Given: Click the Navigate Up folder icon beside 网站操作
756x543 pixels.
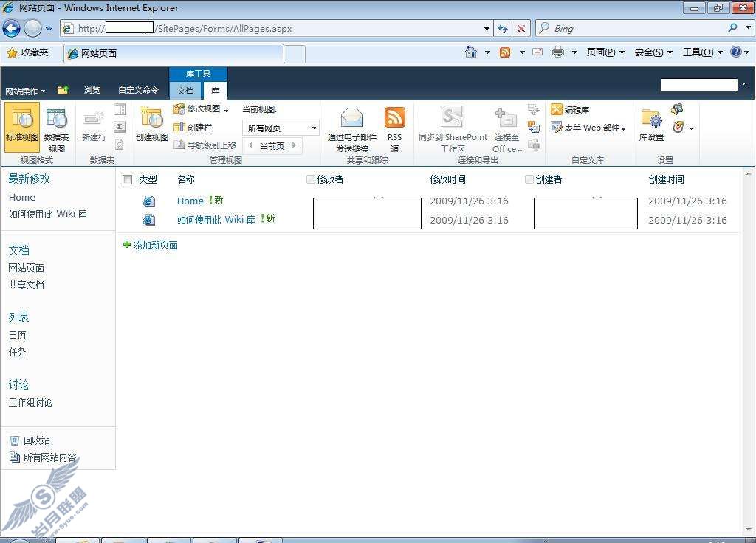Looking at the screenshot, I should (63, 90).
